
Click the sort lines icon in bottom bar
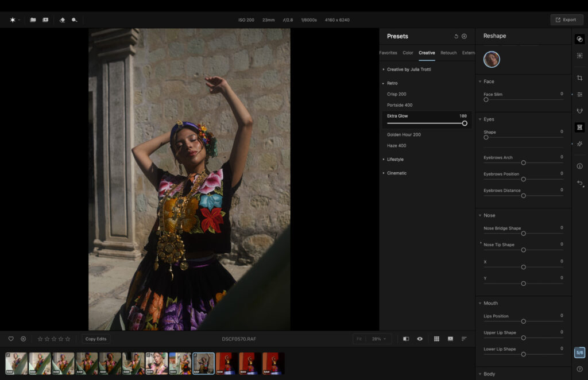point(464,339)
